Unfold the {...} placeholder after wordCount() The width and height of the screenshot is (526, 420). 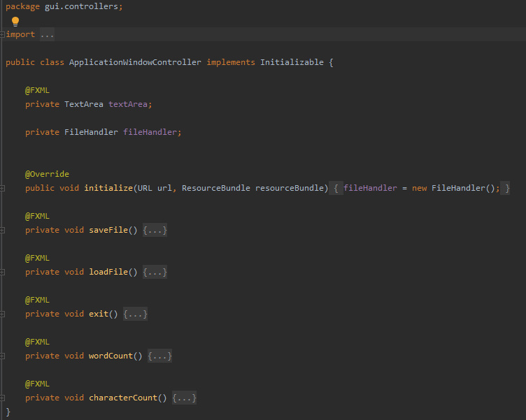coord(159,356)
